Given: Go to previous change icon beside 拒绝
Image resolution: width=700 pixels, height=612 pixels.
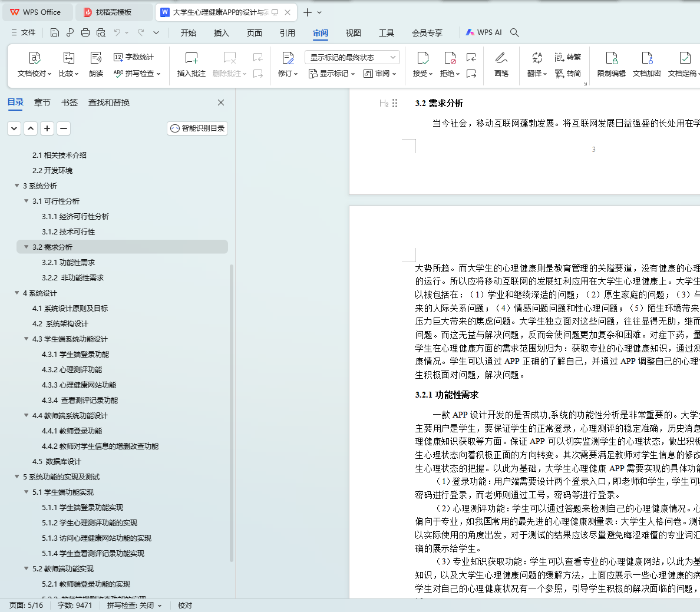Looking at the screenshot, I should pos(471,57).
